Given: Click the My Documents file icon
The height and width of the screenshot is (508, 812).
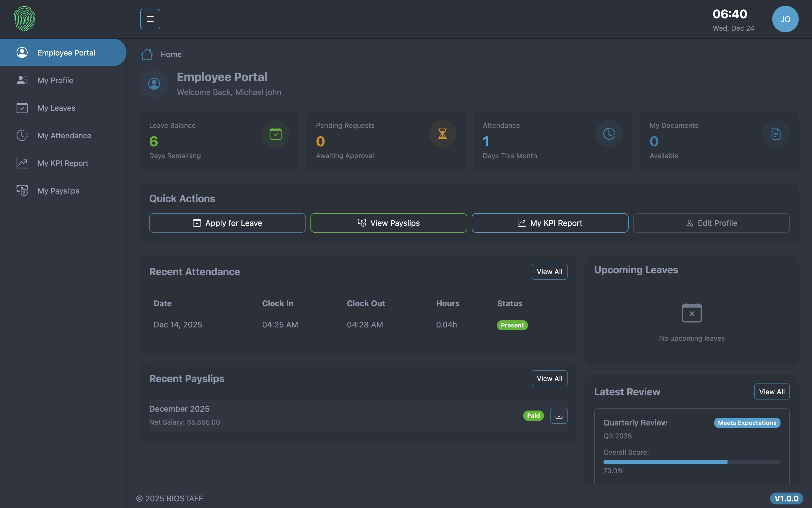Looking at the screenshot, I should pos(775,134).
